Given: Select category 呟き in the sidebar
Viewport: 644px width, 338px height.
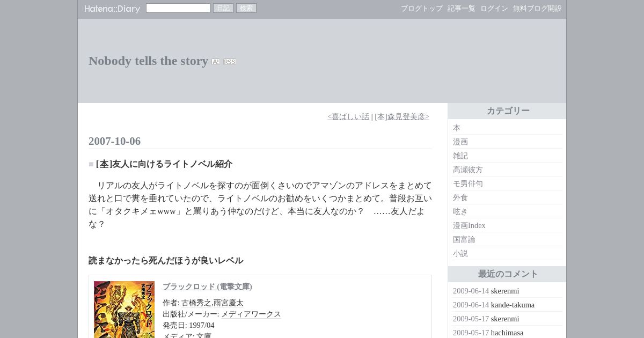Looking at the screenshot, I should (x=460, y=211).
